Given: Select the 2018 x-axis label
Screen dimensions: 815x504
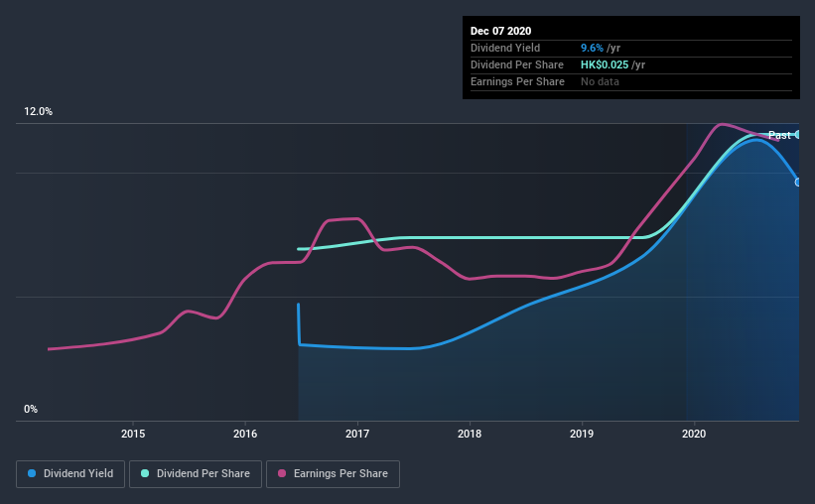Looking at the screenshot, I should point(470,434).
